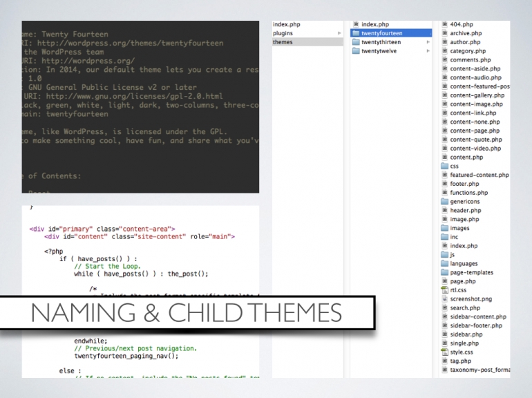Select content-quote.php in the file list

pyautogui.click(x=475, y=140)
